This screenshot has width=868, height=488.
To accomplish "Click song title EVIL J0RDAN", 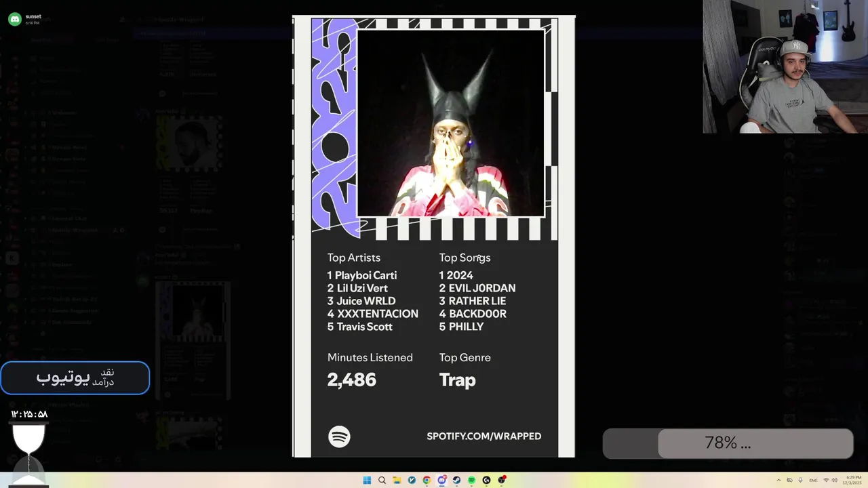I will [x=482, y=288].
